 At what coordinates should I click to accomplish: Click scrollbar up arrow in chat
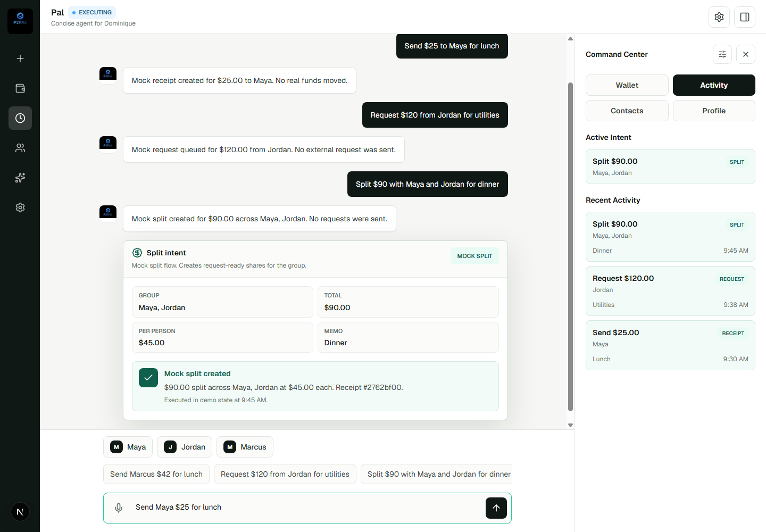[570, 38]
